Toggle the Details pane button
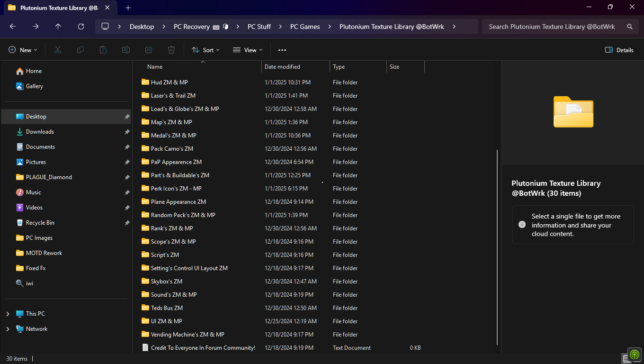This screenshot has width=644, height=364. (619, 50)
